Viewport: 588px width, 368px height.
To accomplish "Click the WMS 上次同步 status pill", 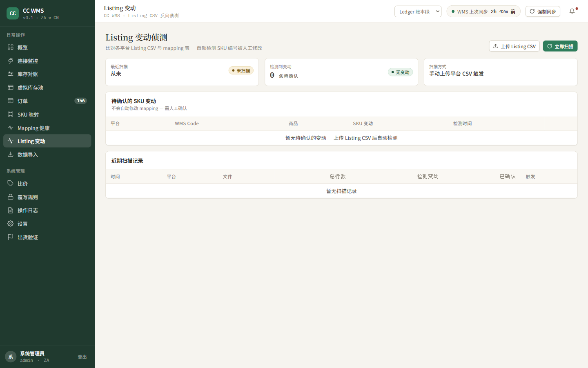I will [x=483, y=11].
